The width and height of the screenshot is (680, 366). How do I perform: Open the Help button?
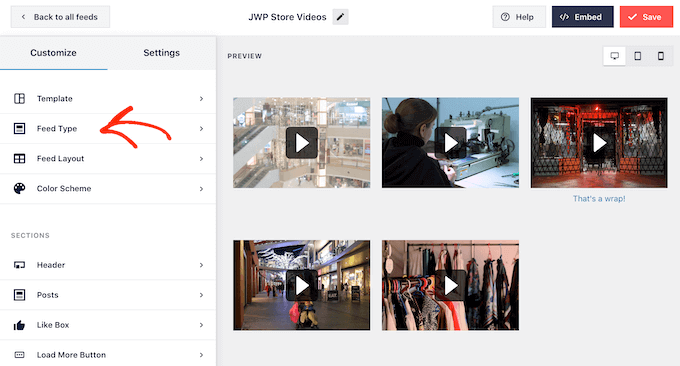[x=519, y=17]
